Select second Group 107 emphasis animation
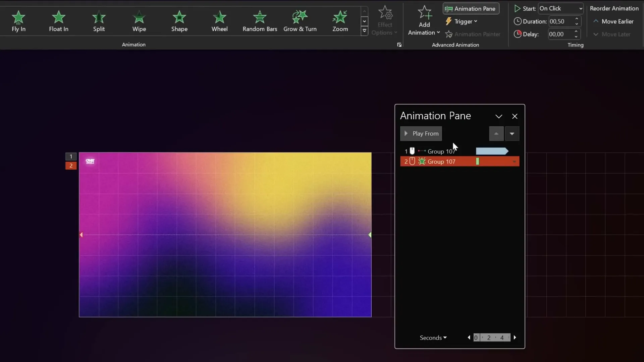Image resolution: width=644 pixels, height=362 pixels. (460, 162)
